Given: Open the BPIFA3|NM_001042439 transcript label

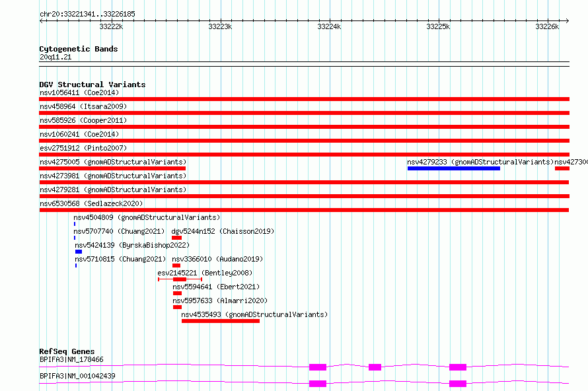Looking at the screenshot, I should click(77, 376).
